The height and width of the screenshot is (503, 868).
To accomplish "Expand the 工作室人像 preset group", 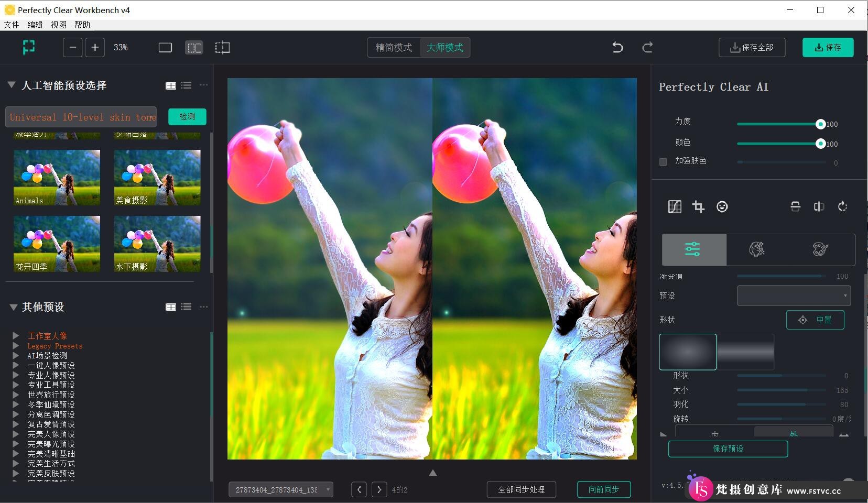I will click(16, 336).
